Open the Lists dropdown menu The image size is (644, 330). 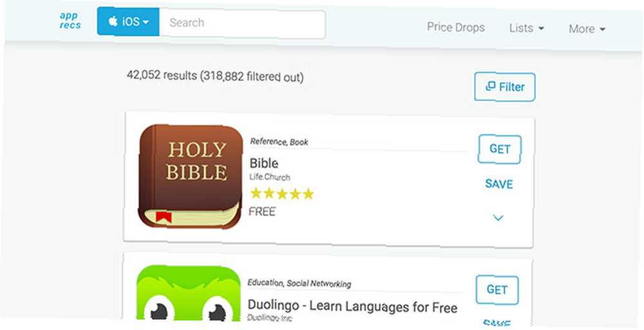pyautogui.click(x=527, y=28)
